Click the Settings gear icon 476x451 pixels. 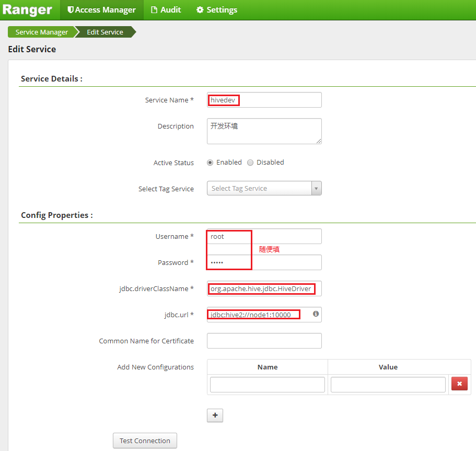tap(200, 10)
